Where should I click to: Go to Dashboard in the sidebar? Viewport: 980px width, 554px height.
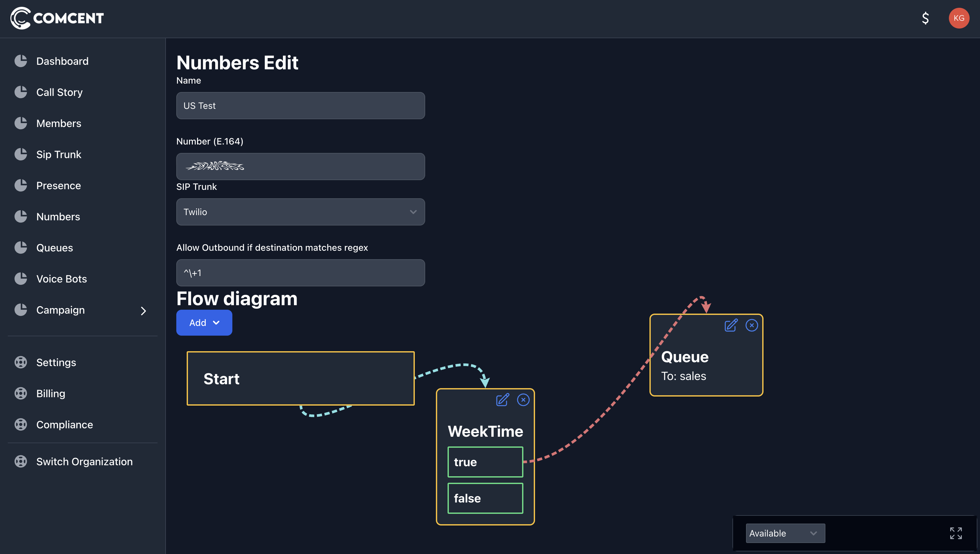[x=63, y=61]
